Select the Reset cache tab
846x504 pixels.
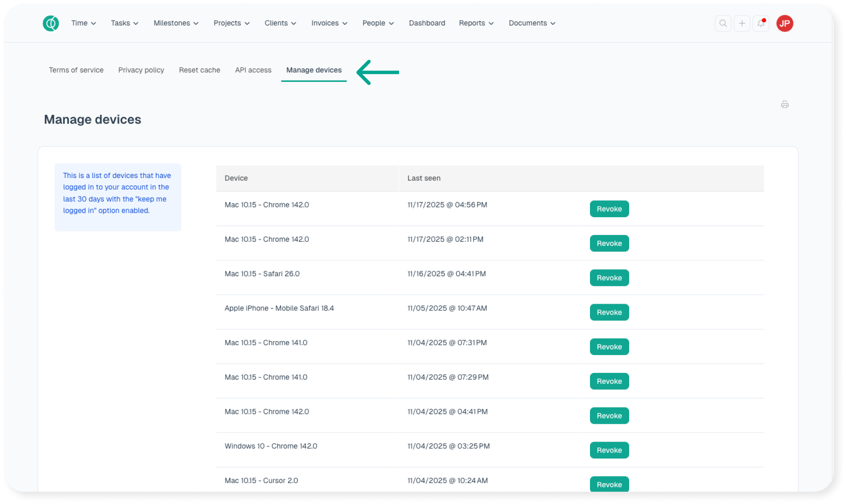click(x=200, y=70)
